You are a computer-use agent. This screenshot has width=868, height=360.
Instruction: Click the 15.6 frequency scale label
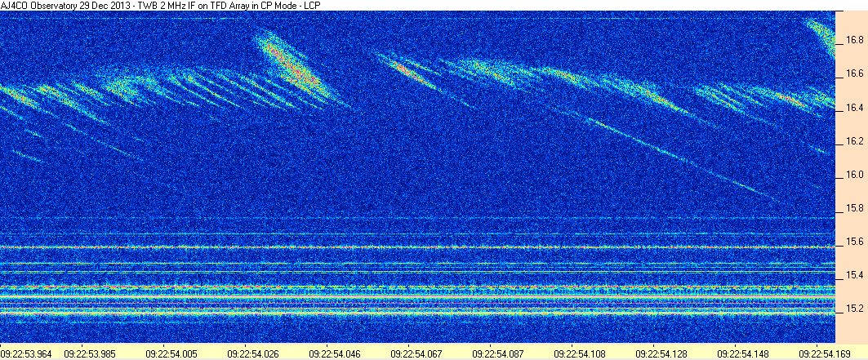[x=852, y=242]
